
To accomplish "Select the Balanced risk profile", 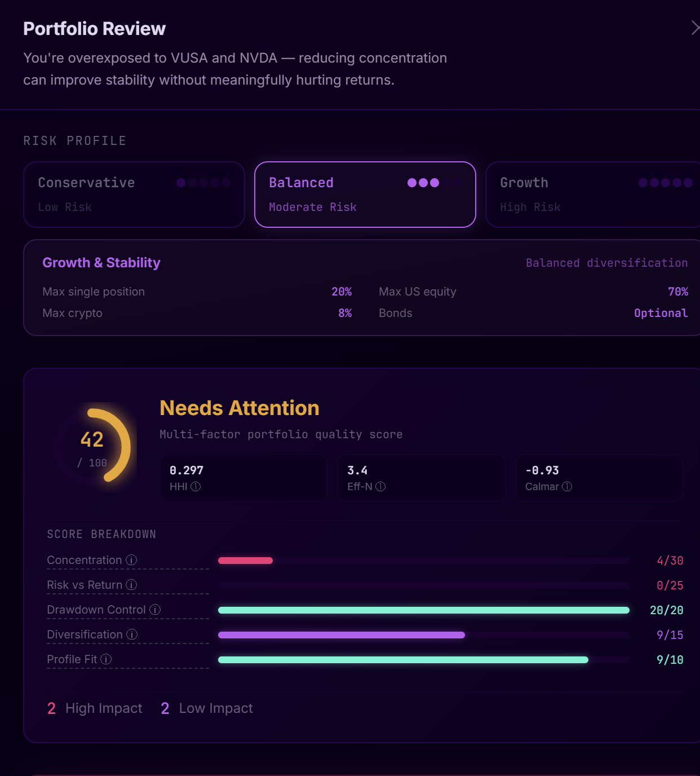I will pos(365,195).
